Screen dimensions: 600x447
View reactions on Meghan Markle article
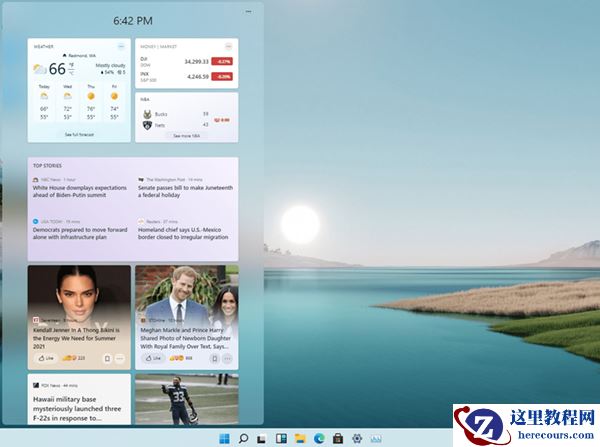[181, 358]
